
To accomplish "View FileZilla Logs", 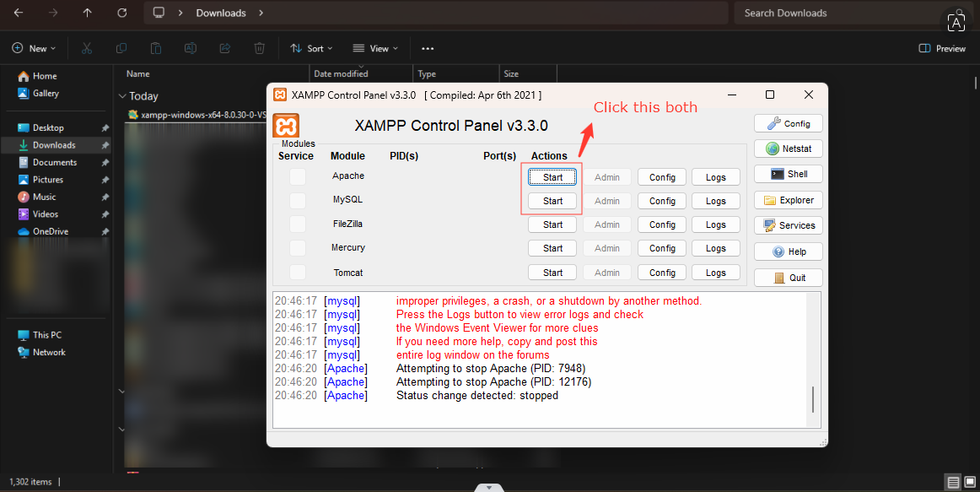I will click(x=716, y=224).
